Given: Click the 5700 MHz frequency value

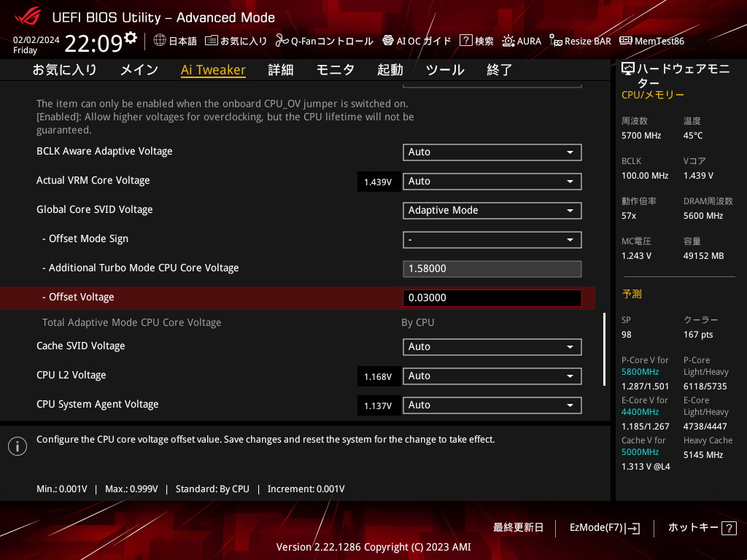Looking at the screenshot, I should click(x=640, y=136).
